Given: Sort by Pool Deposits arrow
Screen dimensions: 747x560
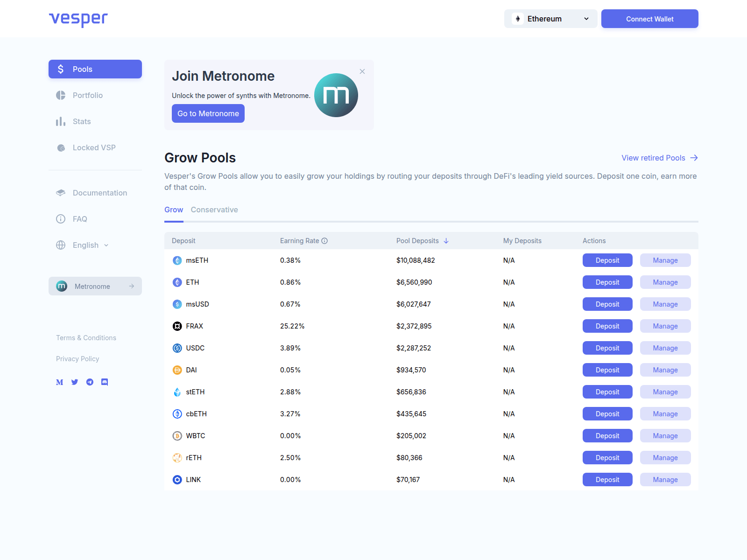Looking at the screenshot, I should [x=446, y=241].
